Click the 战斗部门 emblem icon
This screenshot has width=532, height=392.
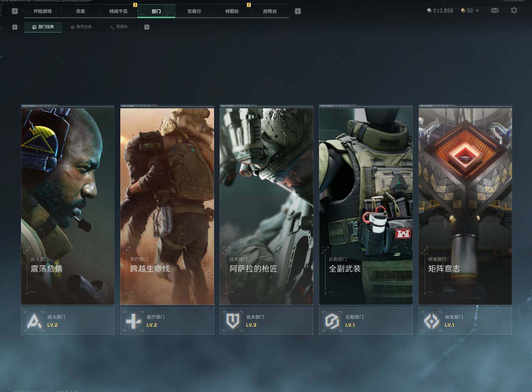(x=34, y=321)
